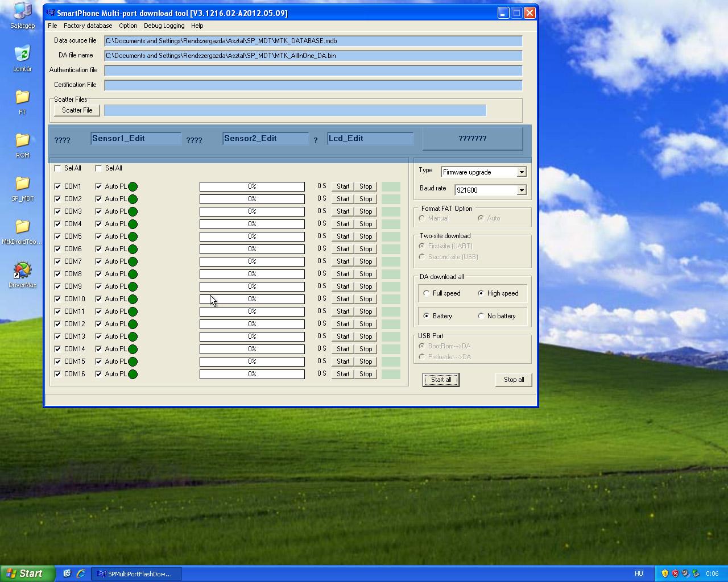Click Show Desktop quick launch icon

click(67, 573)
